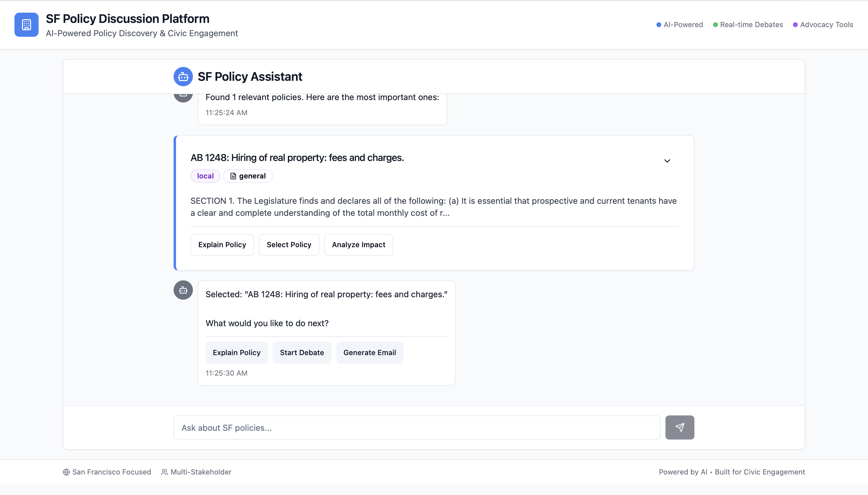
Task: Click the people icon beside Multi-Stakeholder
Action: click(x=165, y=472)
